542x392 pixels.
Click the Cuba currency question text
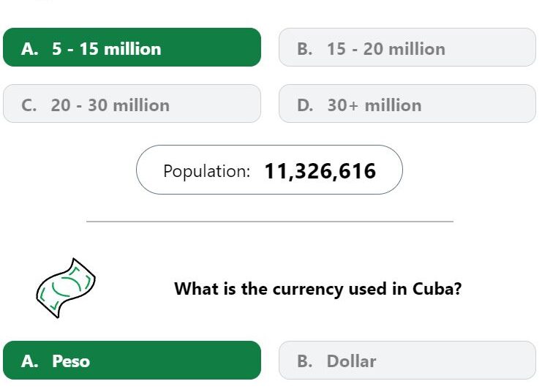tap(317, 288)
